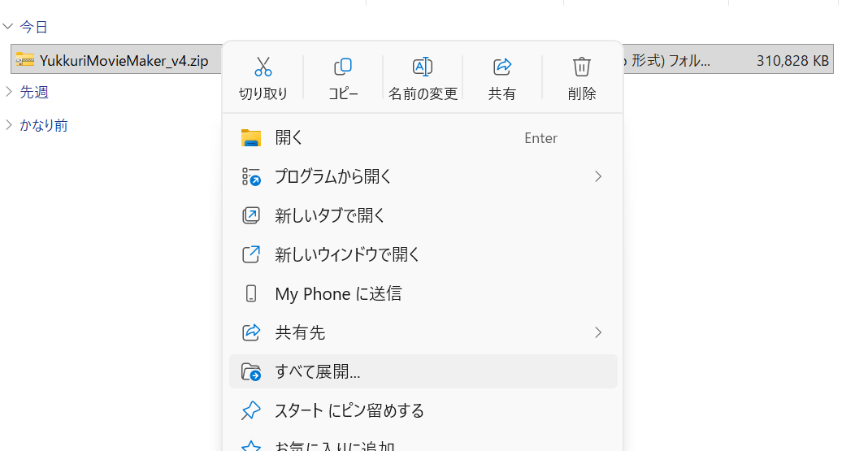Click the scissors cut icon (切り取り)

[x=263, y=67]
